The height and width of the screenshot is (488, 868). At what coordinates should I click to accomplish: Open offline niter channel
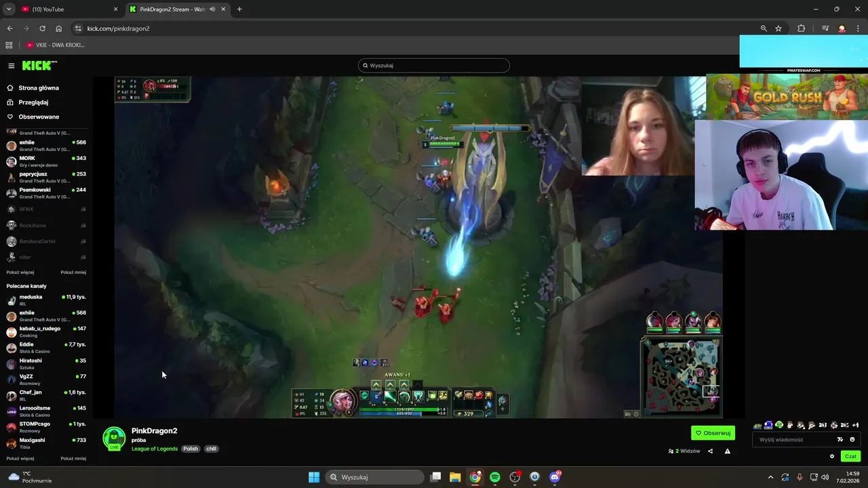pyautogui.click(x=46, y=257)
